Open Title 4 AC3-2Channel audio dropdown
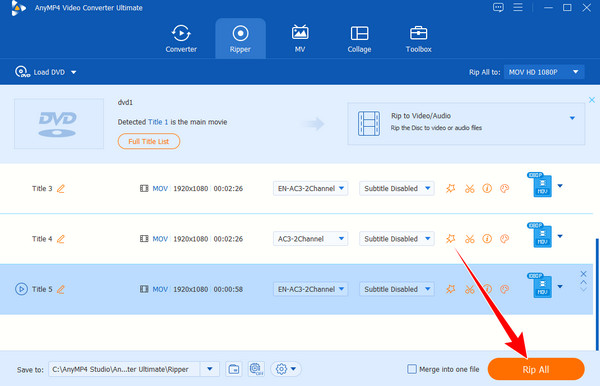 310,239
